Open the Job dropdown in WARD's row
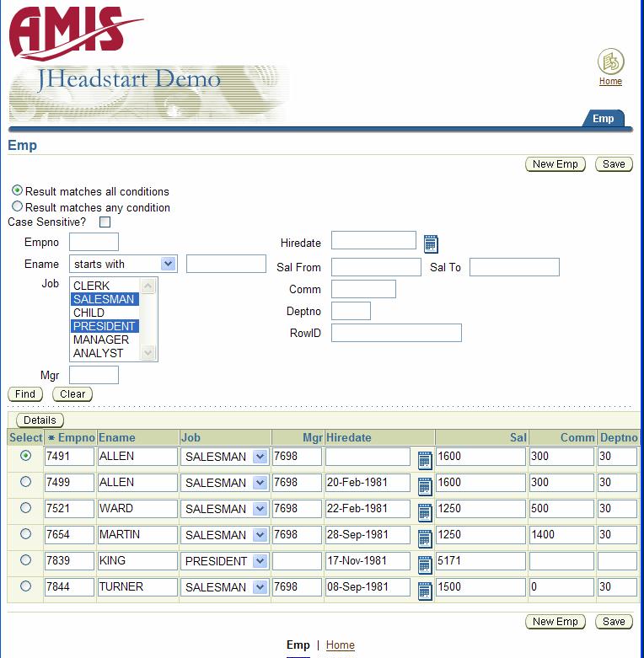This screenshot has width=644, height=658. pyautogui.click(x=260, y=509)
